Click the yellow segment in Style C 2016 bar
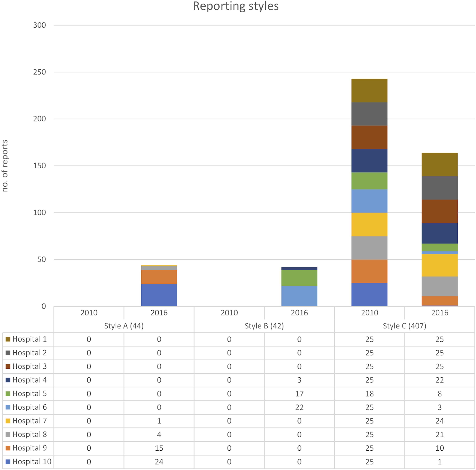The width and height of the screenshot is (476, 470). [439, 265]
